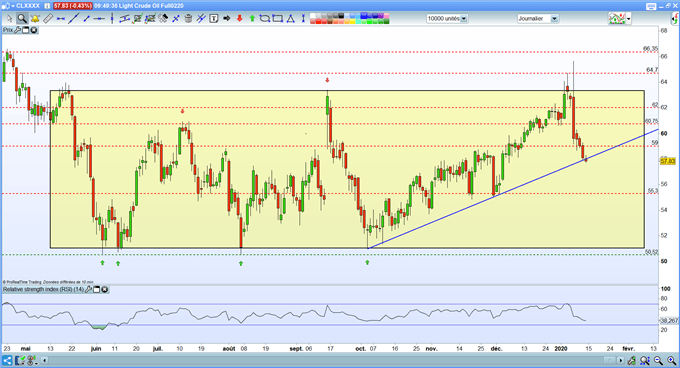The height and width of the screenshot is (368, 680).
Task: Click the keyboard icon in title bar
Action: click(x=651, y=7)
